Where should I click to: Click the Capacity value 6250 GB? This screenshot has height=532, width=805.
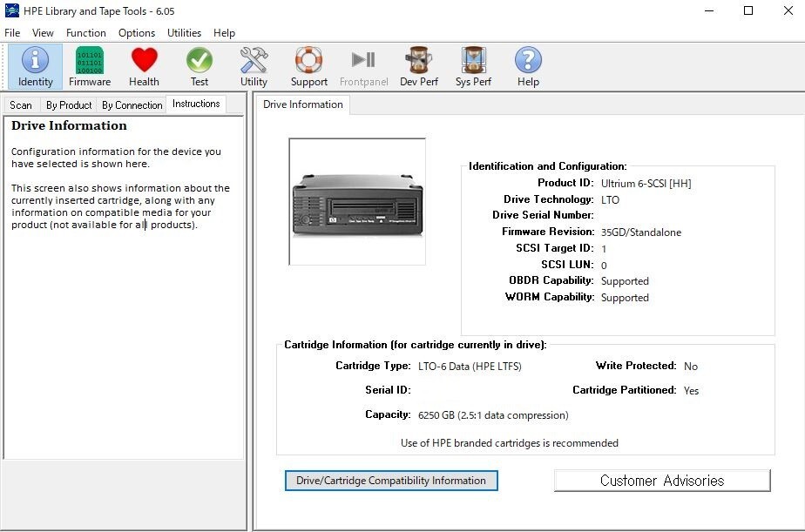493,415
